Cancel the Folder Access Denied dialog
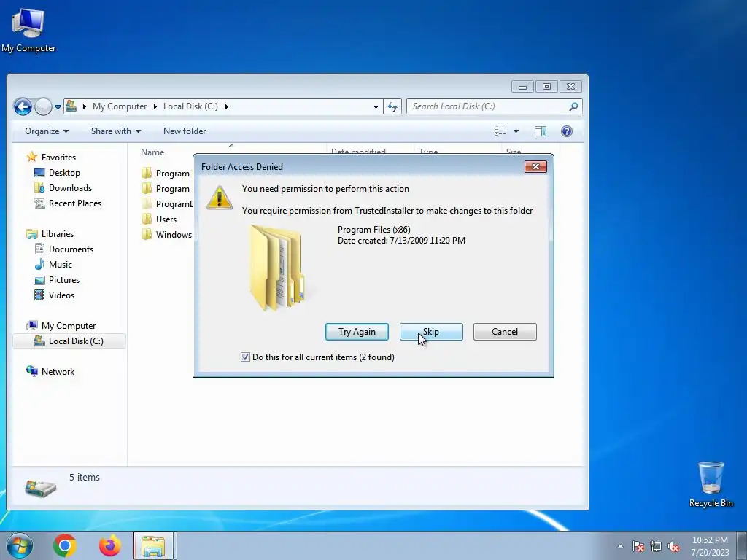Image resolution: width=747 pixels, height=560 pixels. pyautogui.click(x=505, y=332)
